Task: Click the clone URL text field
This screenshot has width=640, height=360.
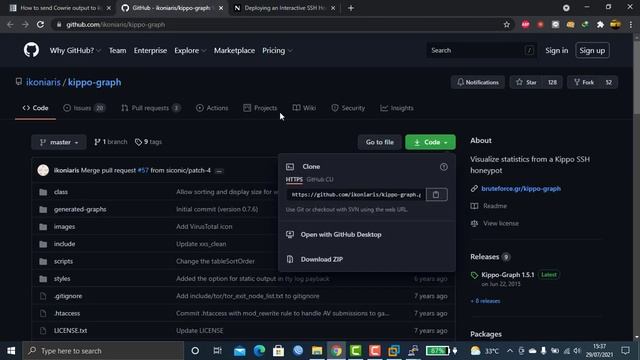Action: 356,194
